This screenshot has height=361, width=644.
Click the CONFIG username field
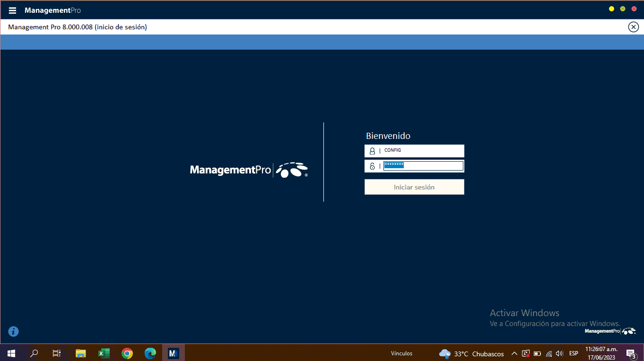(423, 151)
